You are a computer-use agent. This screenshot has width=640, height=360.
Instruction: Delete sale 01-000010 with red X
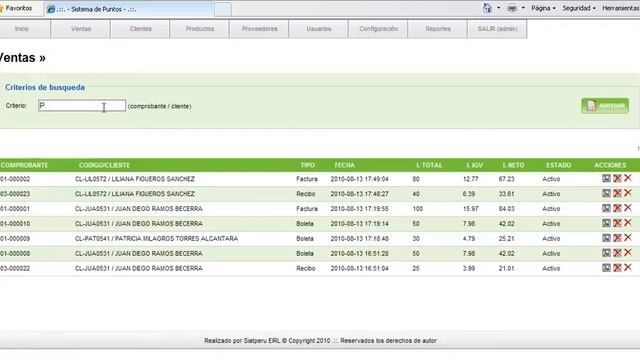click(628, 222)
